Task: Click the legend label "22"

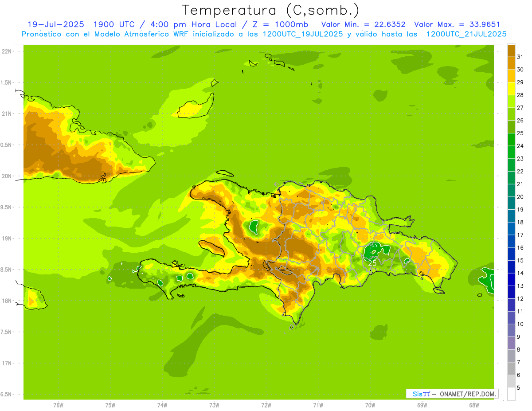Action: click(x=520, y=172)
